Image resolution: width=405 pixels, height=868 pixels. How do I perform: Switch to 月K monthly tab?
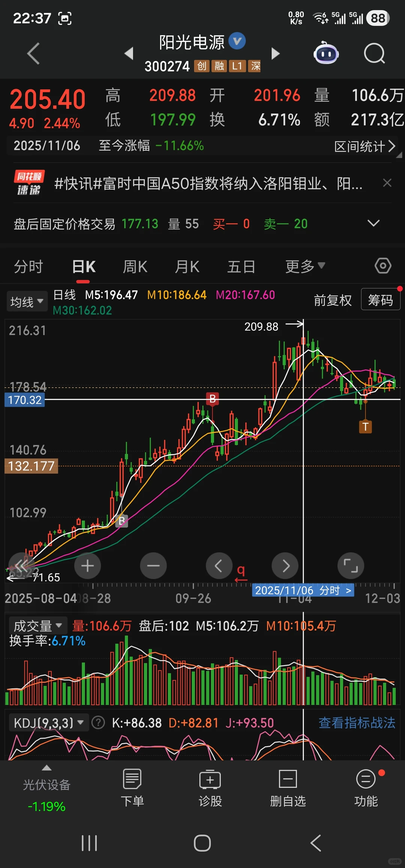(x=187, y=267)
